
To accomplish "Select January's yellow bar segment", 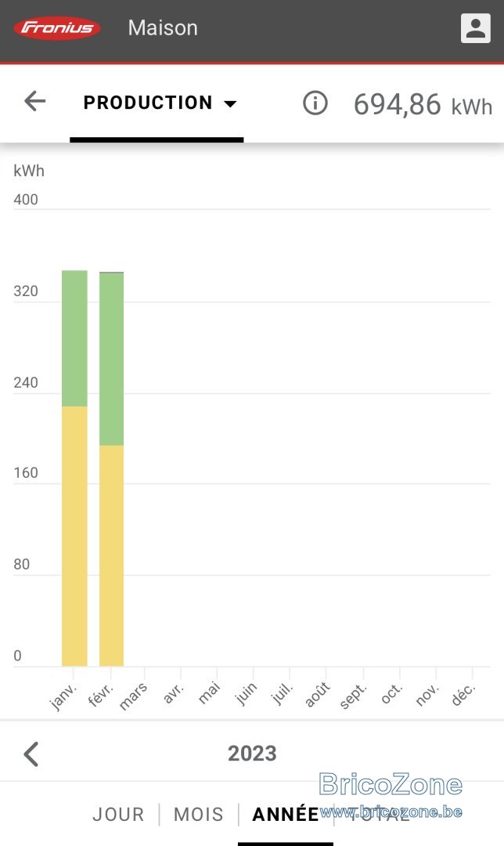I will [x=74, y=537].
